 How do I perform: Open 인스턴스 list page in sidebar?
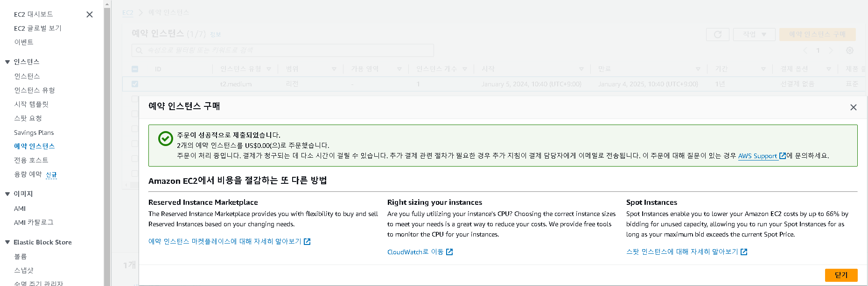click(x=27, y=76)
